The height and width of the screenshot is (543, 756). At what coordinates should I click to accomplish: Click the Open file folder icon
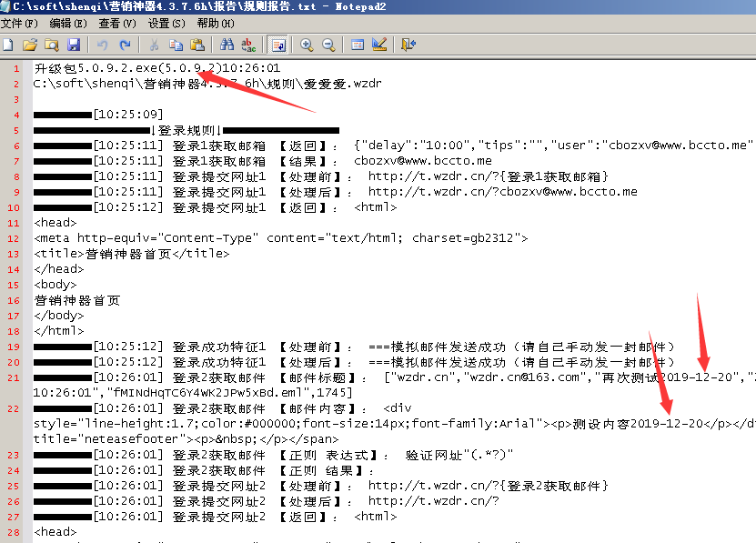[x=30, y=45]
